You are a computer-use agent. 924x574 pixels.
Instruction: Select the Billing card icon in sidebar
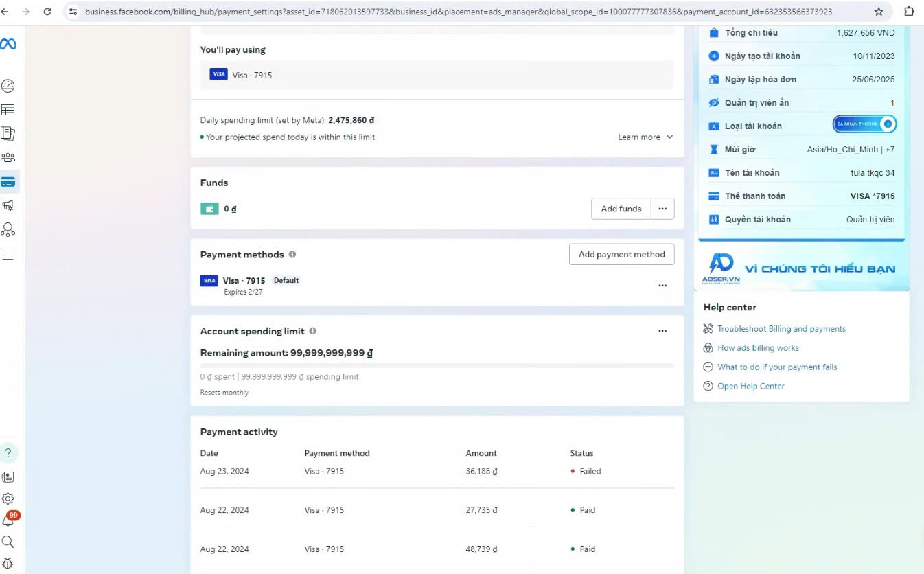8,182
